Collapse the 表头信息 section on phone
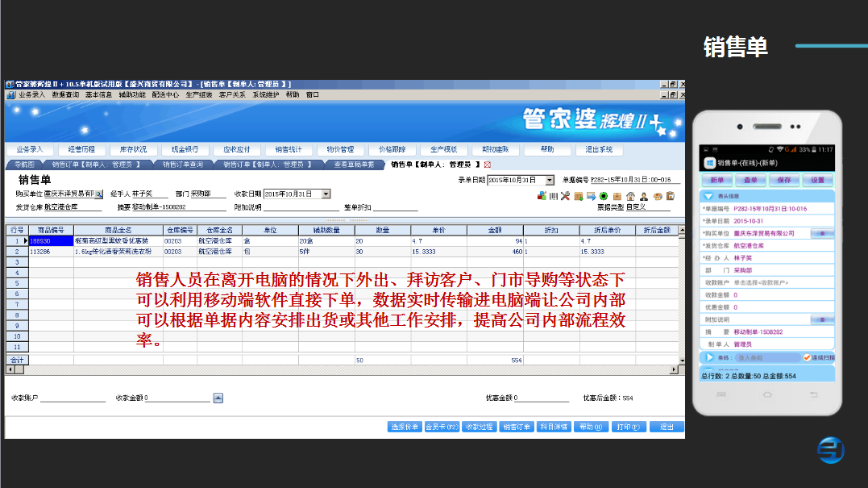 point(708,196)
